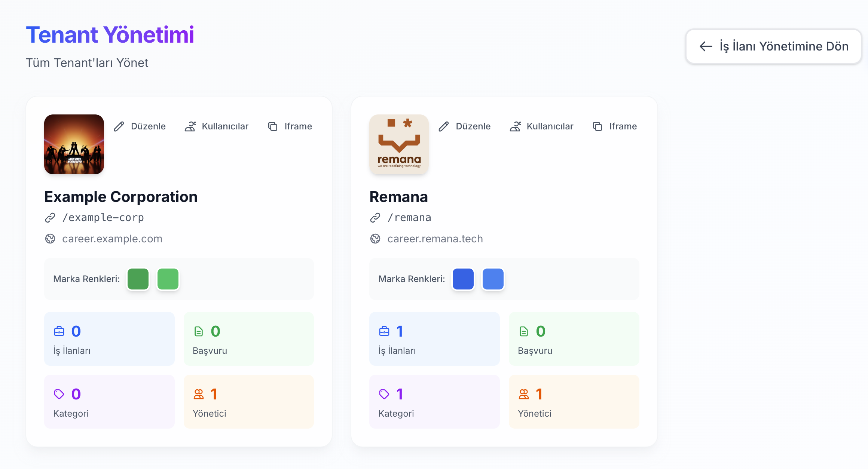Image resolution: width=868 pixels, height=469 pixels.
Task: Click the copy Iframe icon for Example Corporation
Action: [273, 126]
